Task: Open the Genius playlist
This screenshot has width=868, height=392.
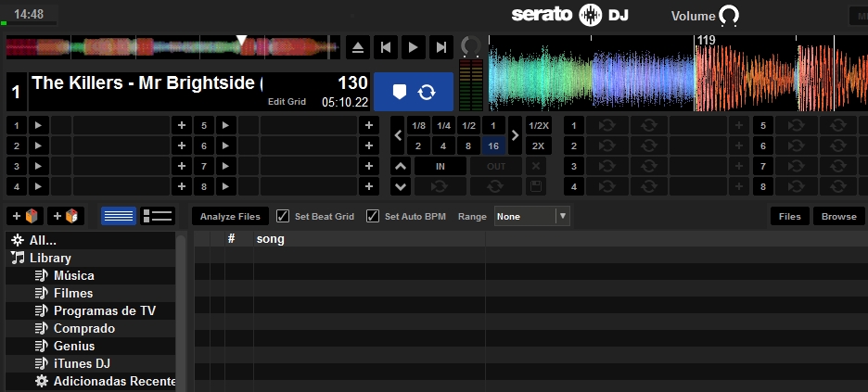Action: coord(91,346)
